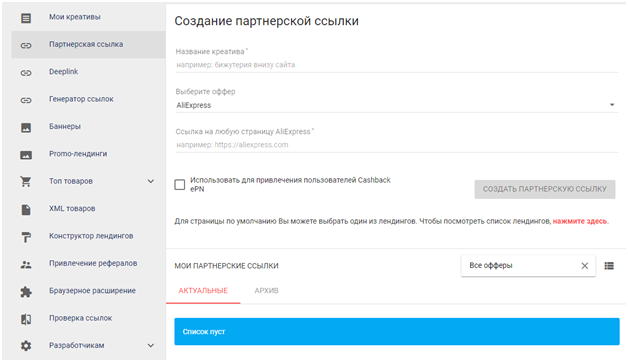Click the Конструктор лендингов paint roller icon
Viewport: 628px width, 362px height.
point(26,237)
